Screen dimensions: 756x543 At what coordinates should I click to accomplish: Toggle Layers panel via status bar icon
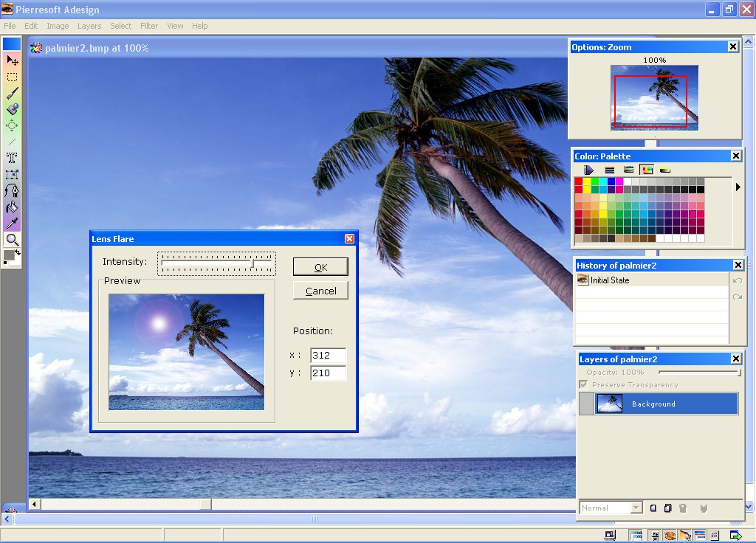coord(700,536)
